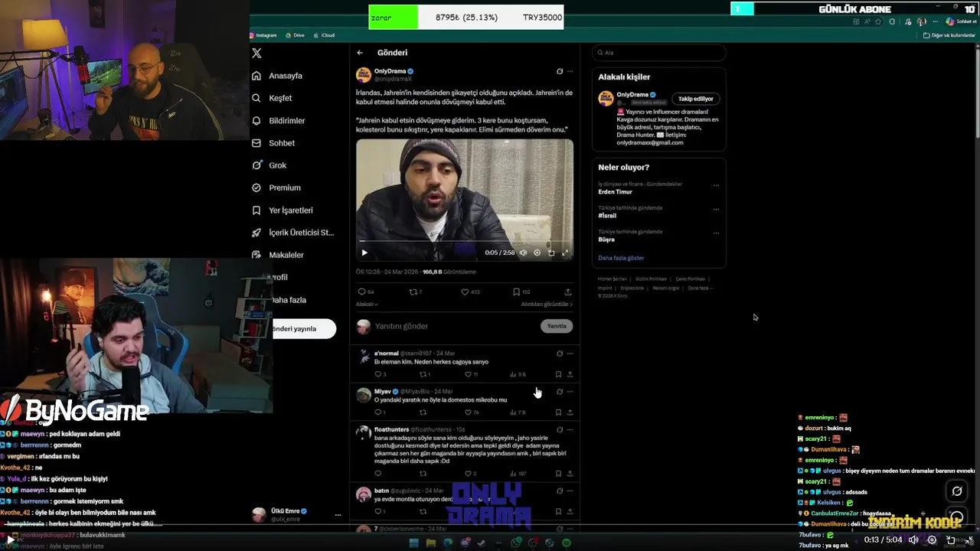Open Keşfet in the sidebar
This screenshot has width=980, height=551.
[272, 98]
